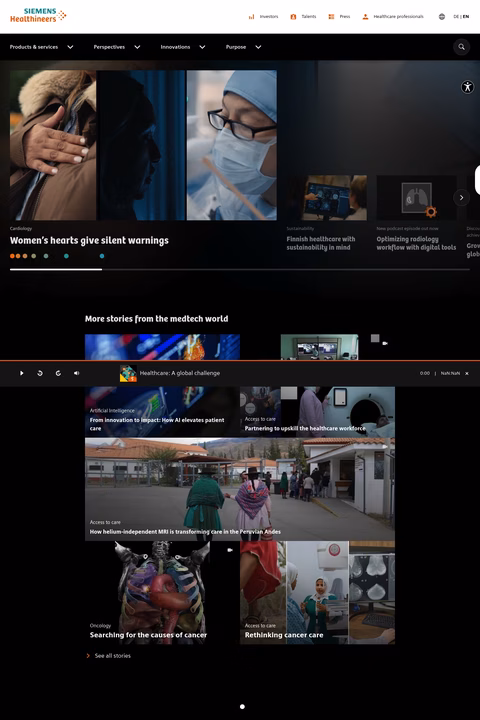Click the podcast cover art thumbnail
480x720 pixels.
(x=128, y=373)
